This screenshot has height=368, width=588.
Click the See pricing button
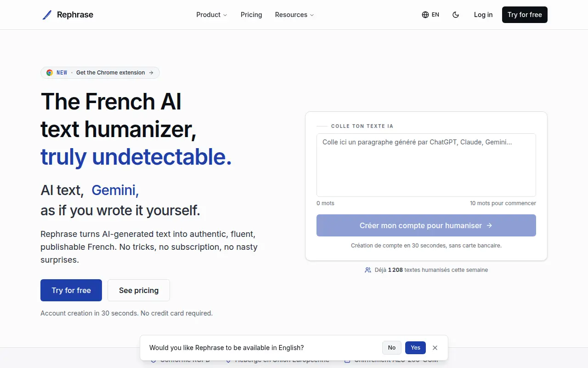point(139,290)
